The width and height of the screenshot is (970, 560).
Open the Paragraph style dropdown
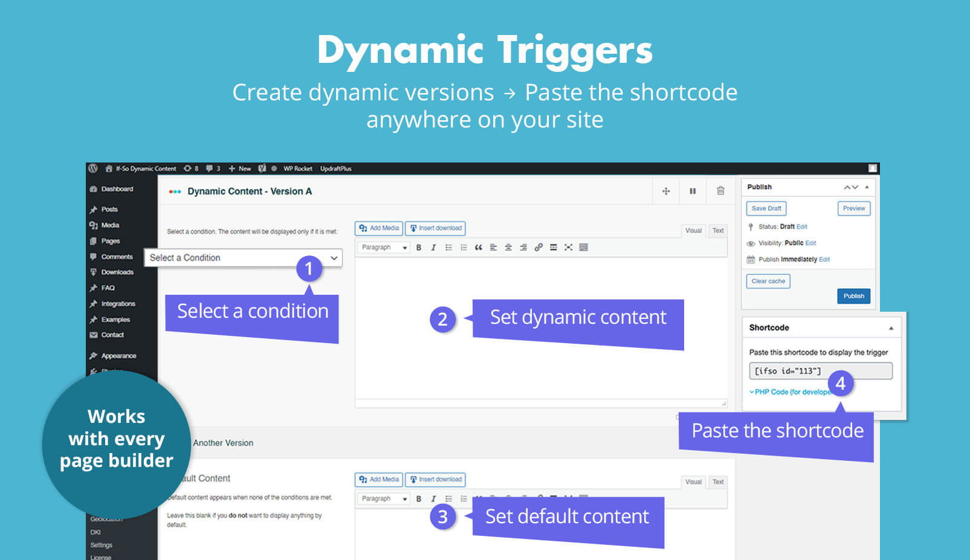click(383, 247)
